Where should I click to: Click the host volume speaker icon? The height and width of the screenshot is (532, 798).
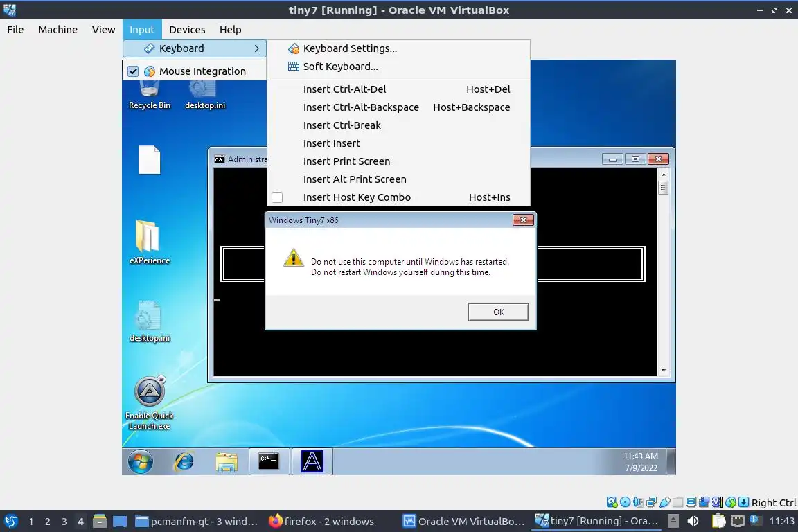(693, 522)
